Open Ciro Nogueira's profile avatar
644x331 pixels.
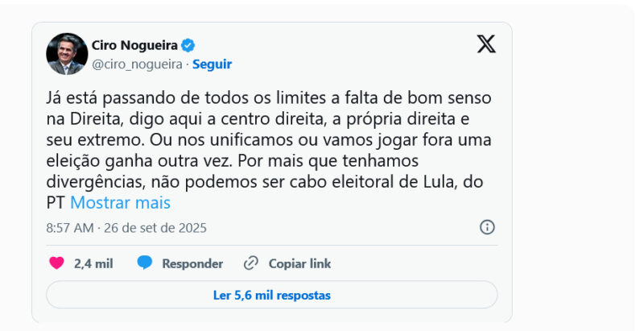pos(66,54)
